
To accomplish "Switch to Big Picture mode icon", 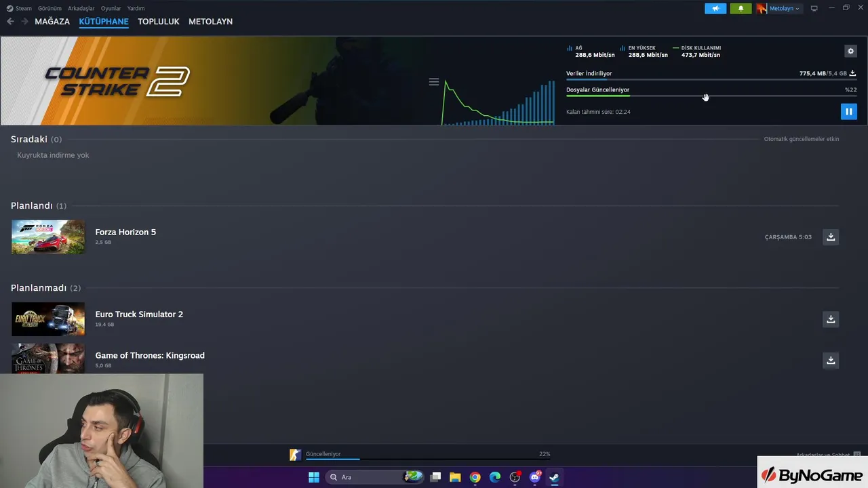I will (814, 8).
